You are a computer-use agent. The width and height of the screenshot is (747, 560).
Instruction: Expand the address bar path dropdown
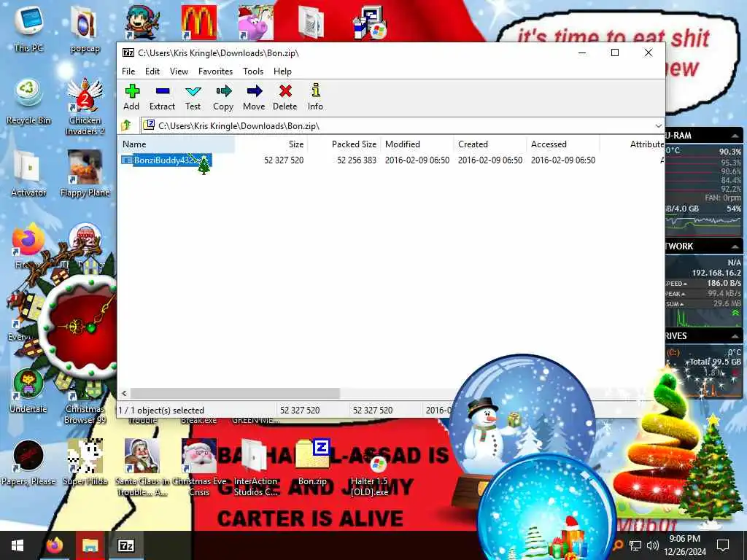tap(658, 125)
